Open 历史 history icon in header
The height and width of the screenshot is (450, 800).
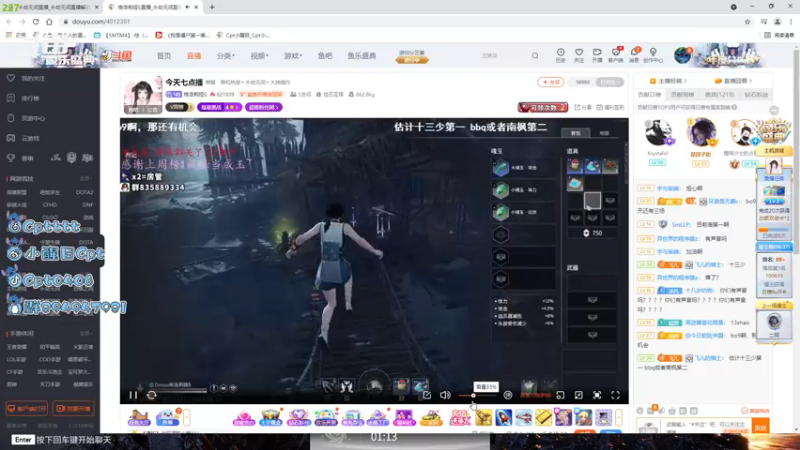point(560,55)
